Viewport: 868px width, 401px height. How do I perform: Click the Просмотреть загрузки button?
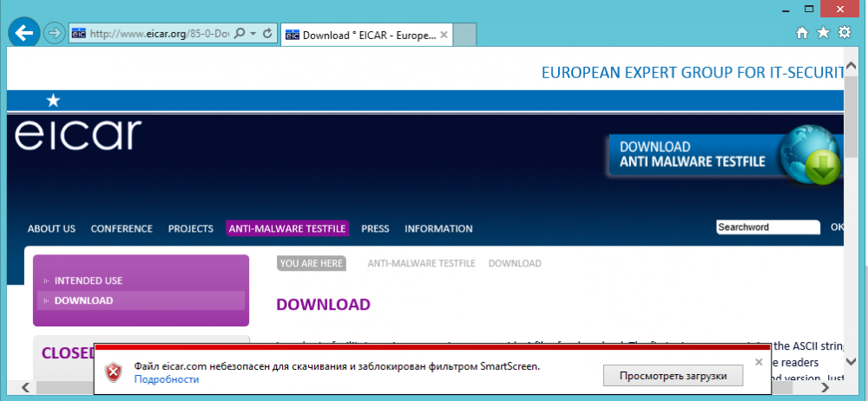click(x=673, y=376)
